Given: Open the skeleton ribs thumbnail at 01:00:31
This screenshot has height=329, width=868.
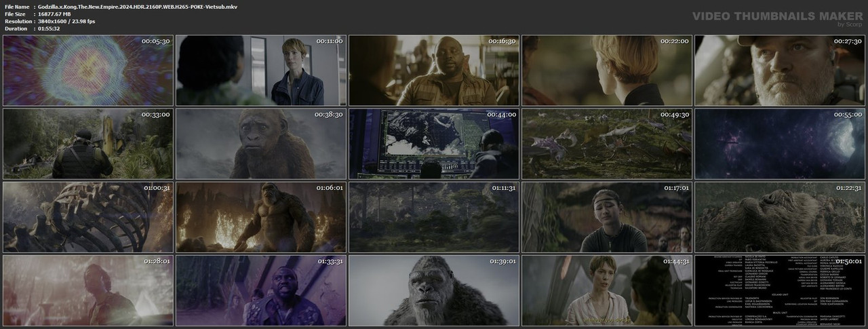Looking at the screenshot, I should point(87,216).
